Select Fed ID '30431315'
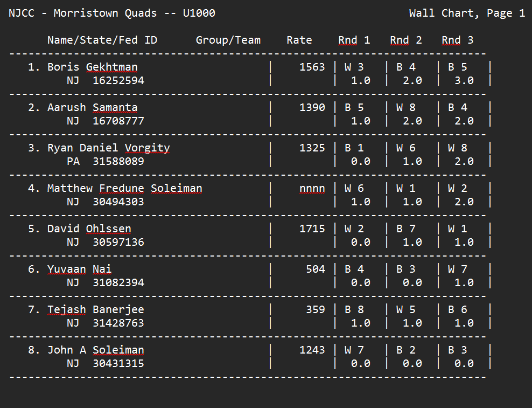 tap(118, 363)
